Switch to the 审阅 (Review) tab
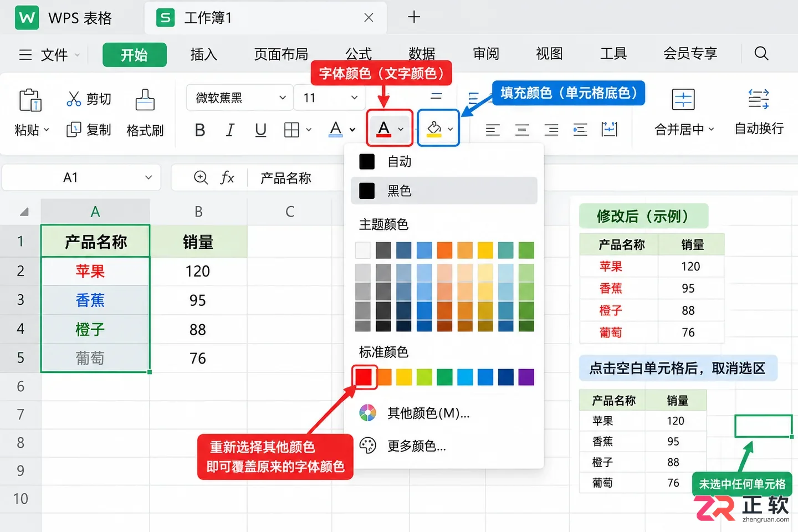 click(x=486, y=54)
